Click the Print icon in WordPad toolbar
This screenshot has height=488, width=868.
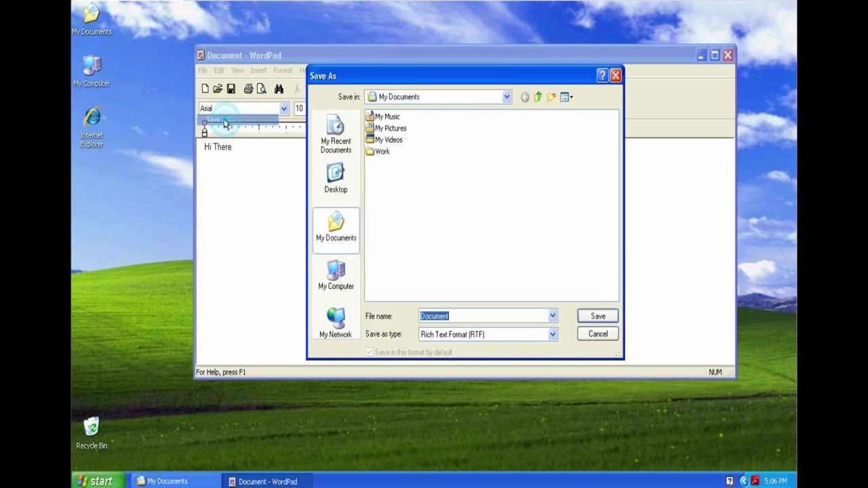tap(248, 89)
